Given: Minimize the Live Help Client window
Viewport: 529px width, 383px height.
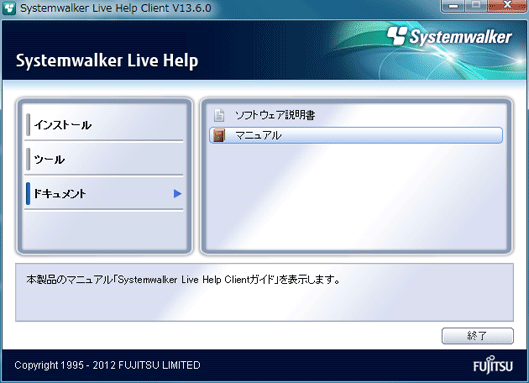Looking at the screenshot, I should [x=453, y=5].
